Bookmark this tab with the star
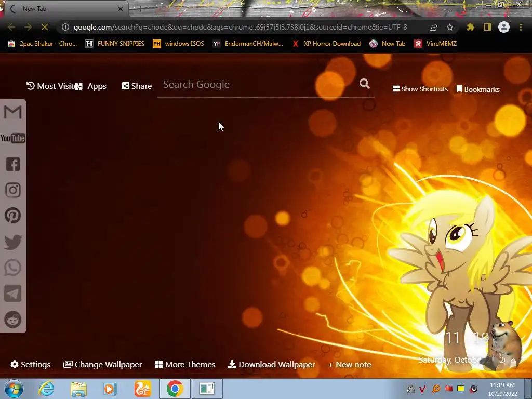Screen dimensions: 532x399 pos(450,27)
